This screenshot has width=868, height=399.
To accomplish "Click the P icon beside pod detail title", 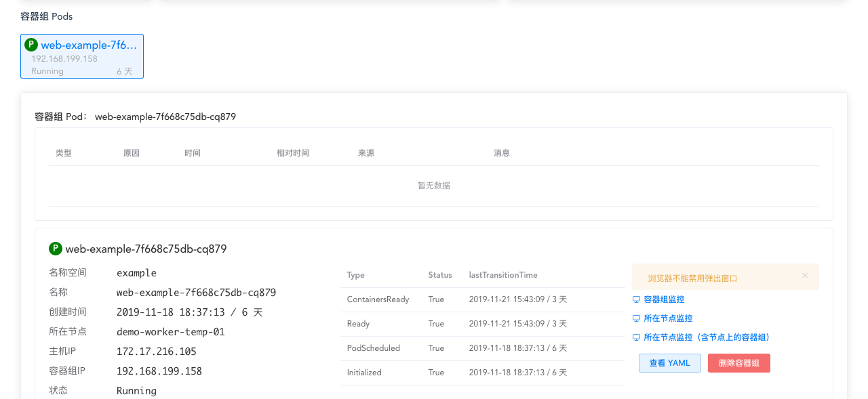I will [56, 249].
